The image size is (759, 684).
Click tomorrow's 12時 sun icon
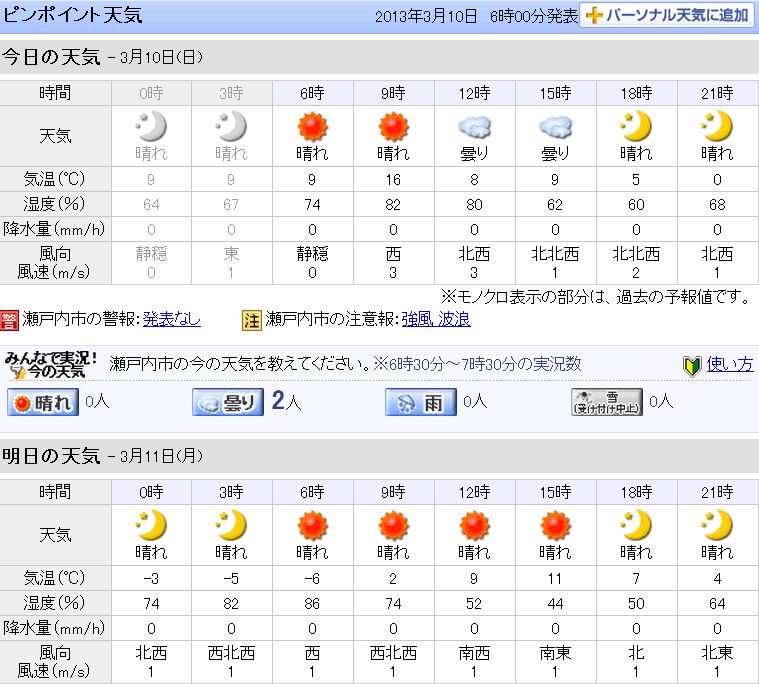click(474, 525)
